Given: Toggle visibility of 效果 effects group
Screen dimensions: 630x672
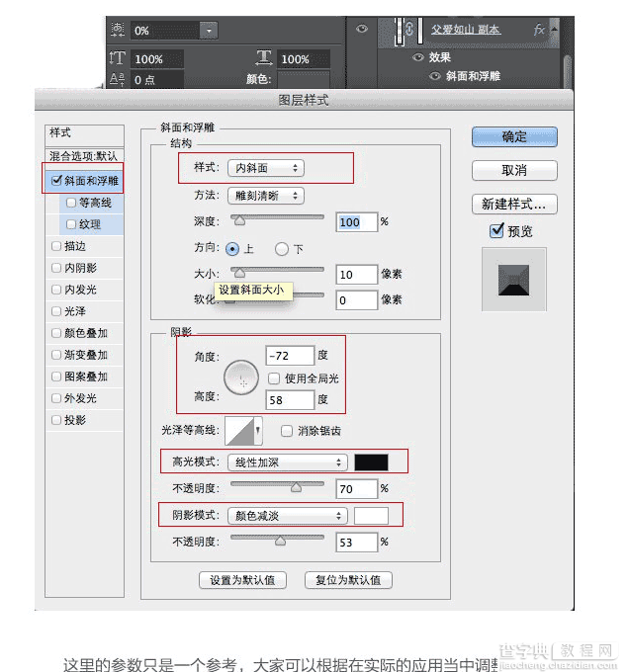Looking at the screenshot, I should 417,57.
